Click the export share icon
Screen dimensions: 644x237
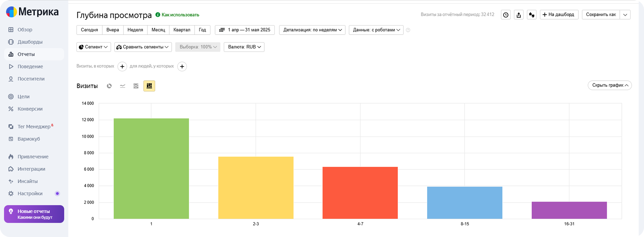(519, 15)
